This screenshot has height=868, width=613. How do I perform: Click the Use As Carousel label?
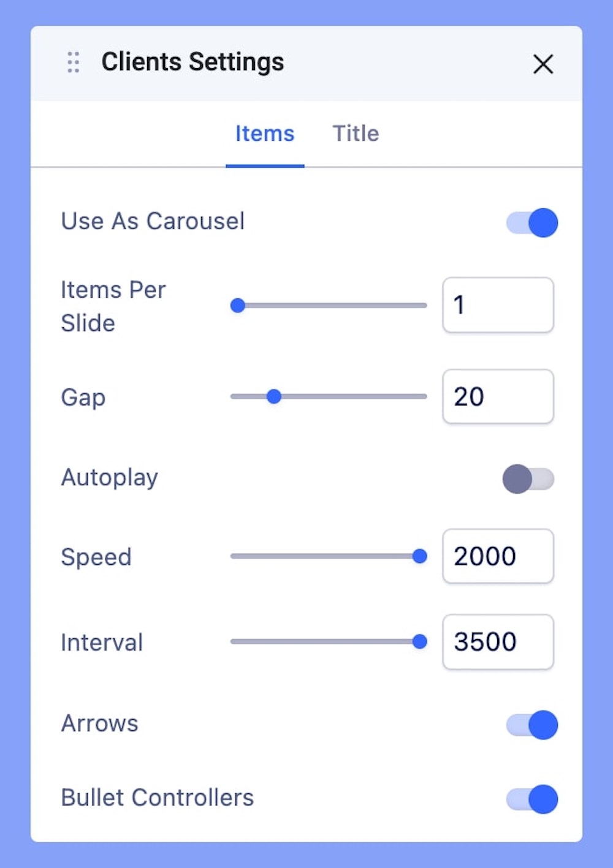tap(153, 221)
